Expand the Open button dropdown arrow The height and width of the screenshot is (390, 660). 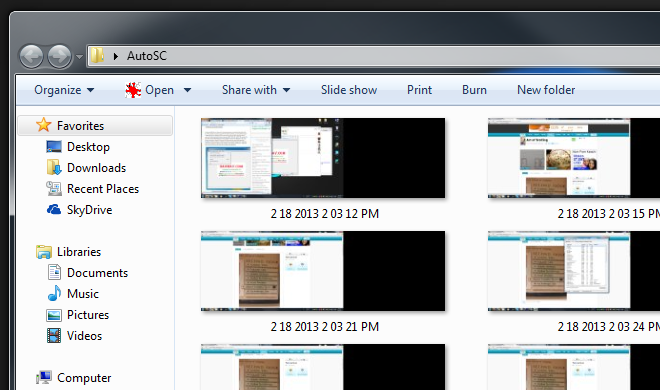click(x=187, y=90)
